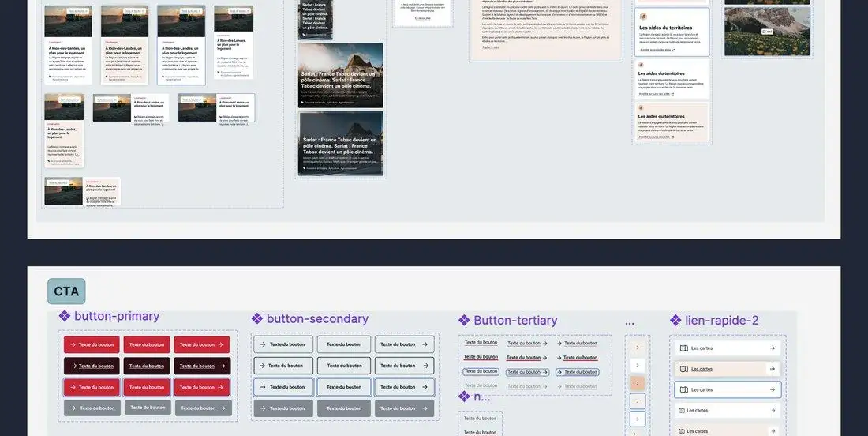Select the large castle Sarlat card with sky
The image size is (868, 436).
tap(340, 75)
